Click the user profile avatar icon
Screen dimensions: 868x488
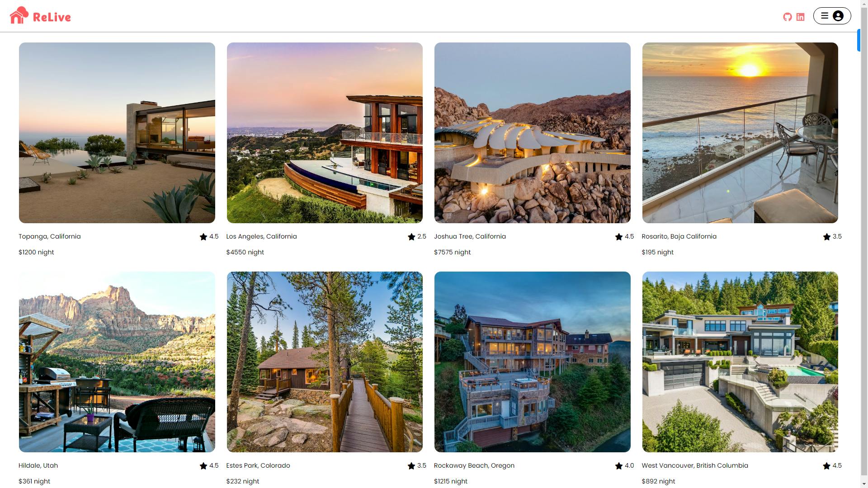(x=838, y=16)
